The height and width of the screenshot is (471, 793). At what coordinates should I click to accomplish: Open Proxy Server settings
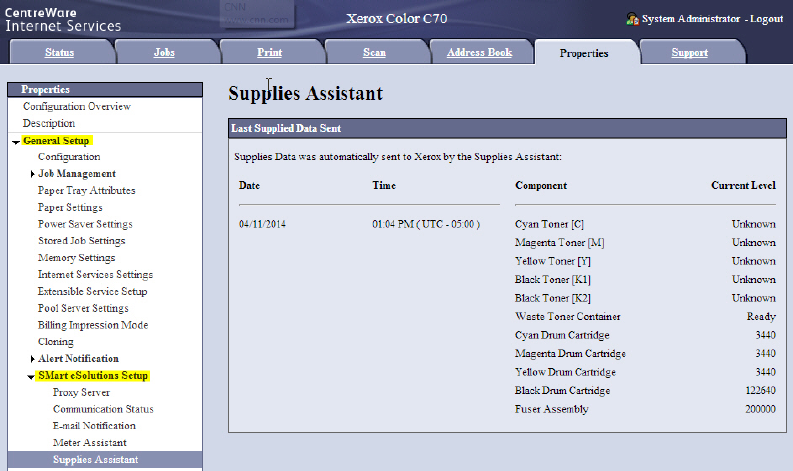coord(81,392)
